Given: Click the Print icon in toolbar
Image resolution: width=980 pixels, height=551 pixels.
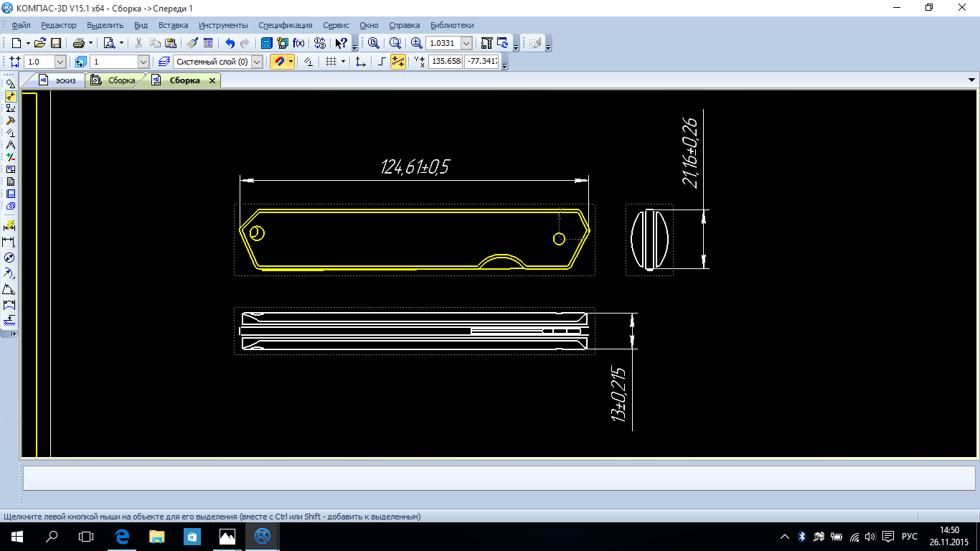Looking at the screenshot, I should tap(79, 43).
